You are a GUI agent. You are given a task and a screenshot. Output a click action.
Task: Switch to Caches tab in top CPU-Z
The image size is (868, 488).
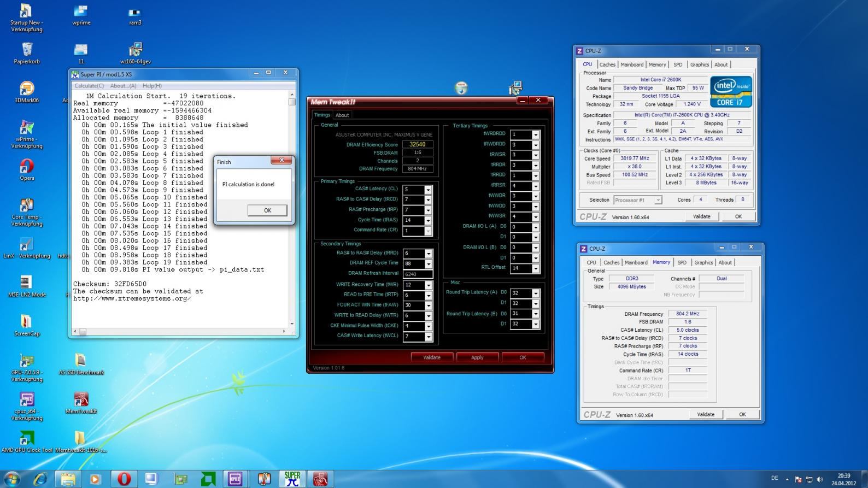tap(607, 64)
